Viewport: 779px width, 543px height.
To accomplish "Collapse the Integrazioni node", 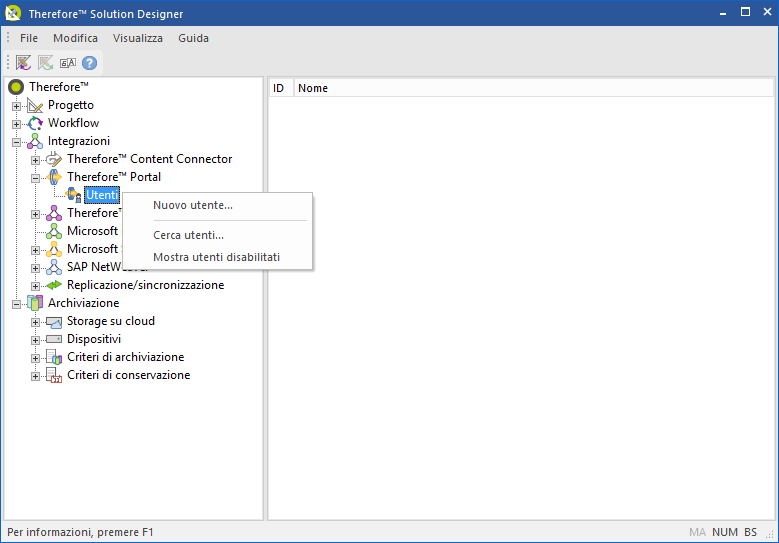I will [x=16, y=142].
